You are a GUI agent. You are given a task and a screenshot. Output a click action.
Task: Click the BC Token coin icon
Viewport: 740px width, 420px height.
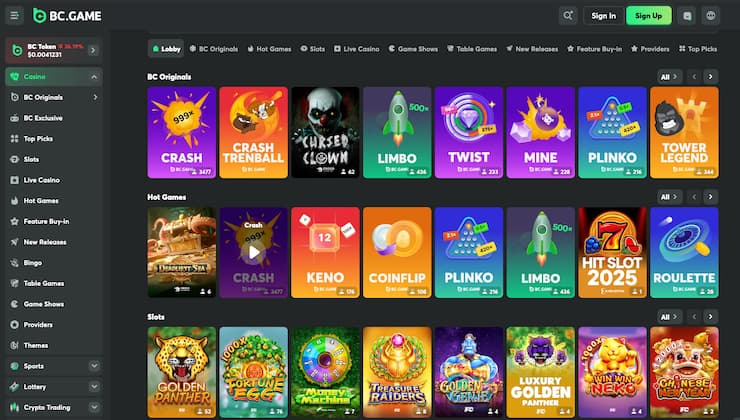[x=17, y=50]
